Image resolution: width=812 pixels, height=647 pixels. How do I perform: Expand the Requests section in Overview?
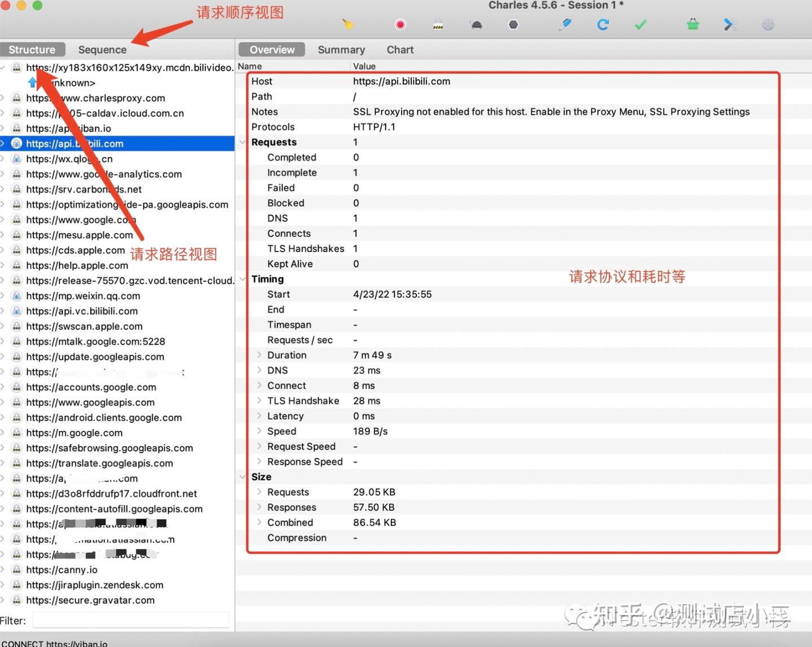242,142
